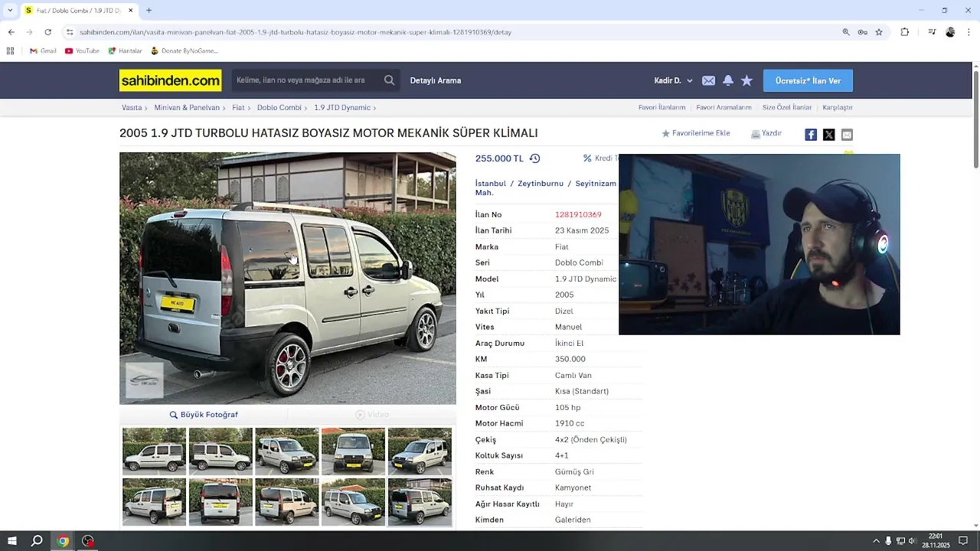Click Karşılaştır link
This screenshot has width=980, height=551.
pos(838,108)
